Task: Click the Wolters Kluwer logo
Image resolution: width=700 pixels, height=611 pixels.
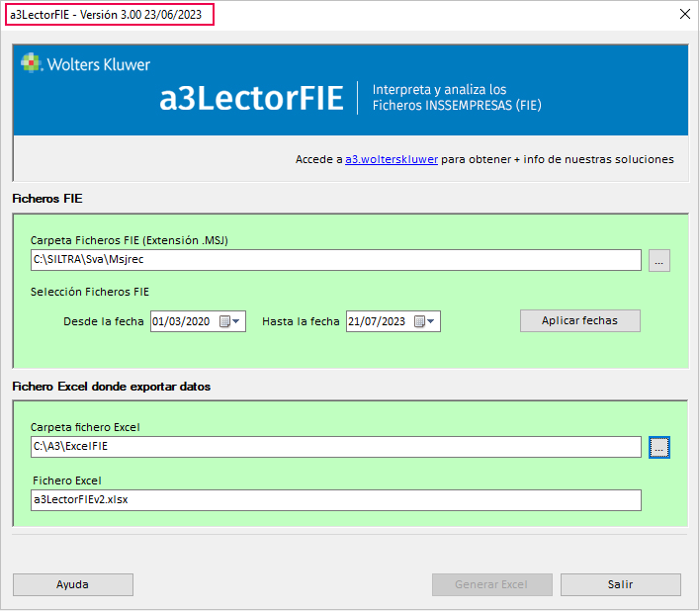Action: (x=86, y=64)
